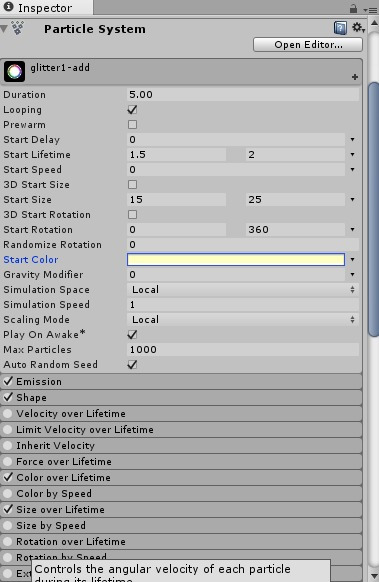379x582 pixels.
Task: Click the Gravity Modifier value field
Action: coord(236,275)
